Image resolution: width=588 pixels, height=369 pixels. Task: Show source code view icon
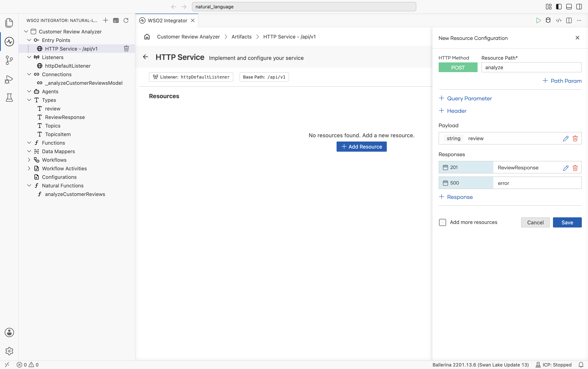coord(559,20)
